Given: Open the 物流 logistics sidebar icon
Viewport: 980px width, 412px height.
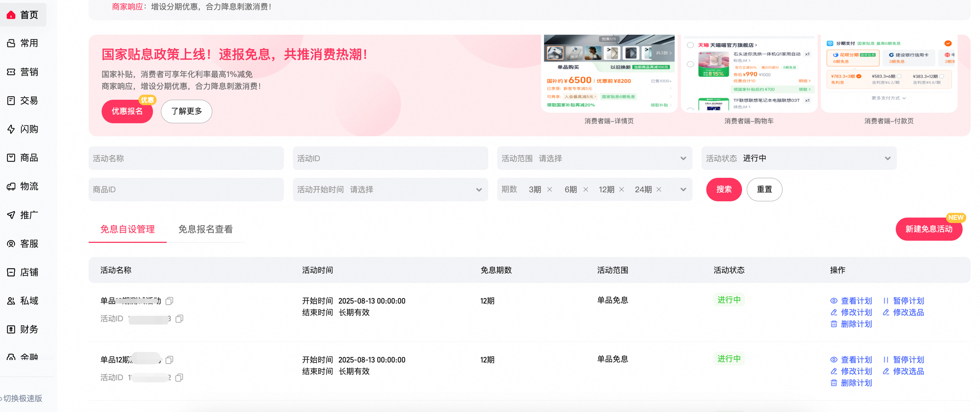Looking at the screenshot, I should pyautogui.click(x=11, y=186).
